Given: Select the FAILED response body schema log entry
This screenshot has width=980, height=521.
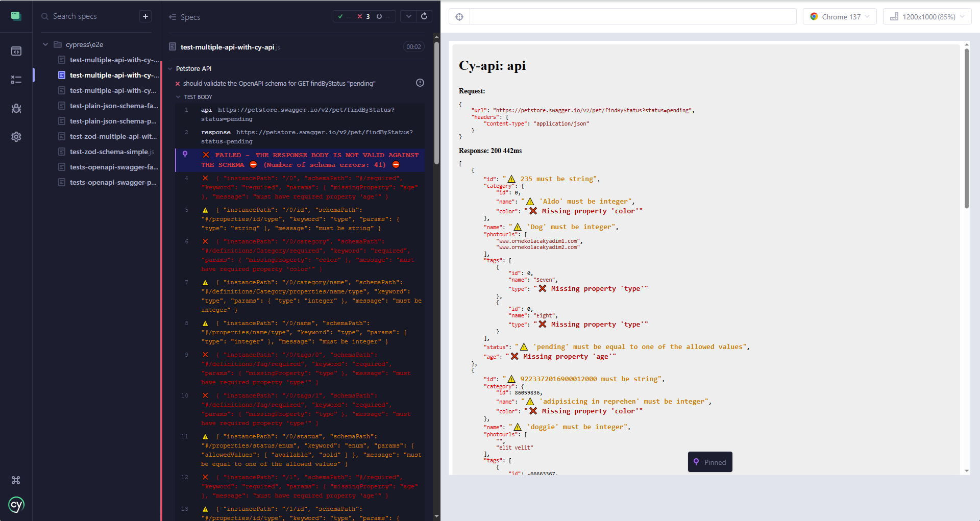Looking at the screenshot, I should click(300, 160).
